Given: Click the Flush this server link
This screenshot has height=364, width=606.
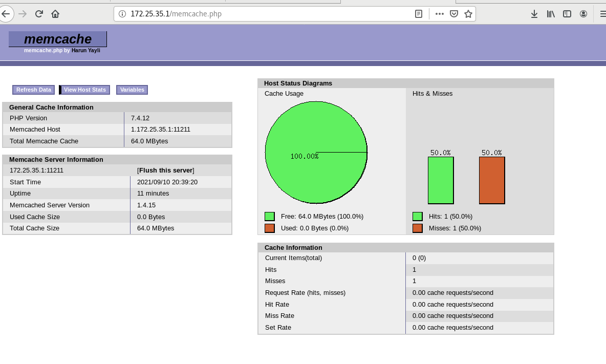Looking at the screenshot, I should 166,170.
